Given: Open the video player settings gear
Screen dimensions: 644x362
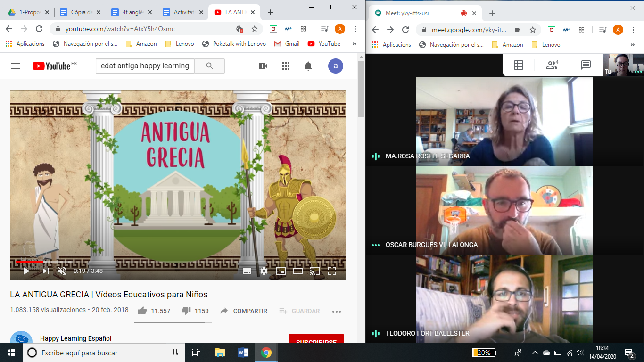Looking at the screenshot, I should click(x=264, y=271).
